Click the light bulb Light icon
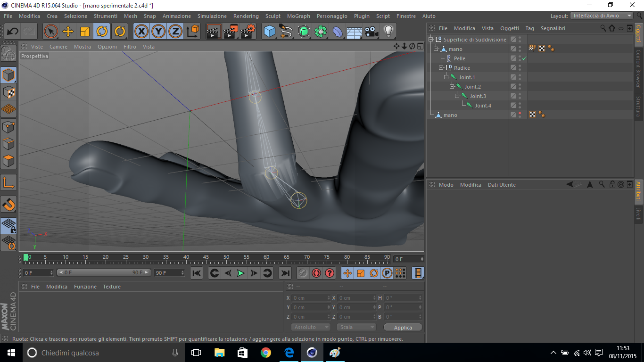 [x=388, y=32]
